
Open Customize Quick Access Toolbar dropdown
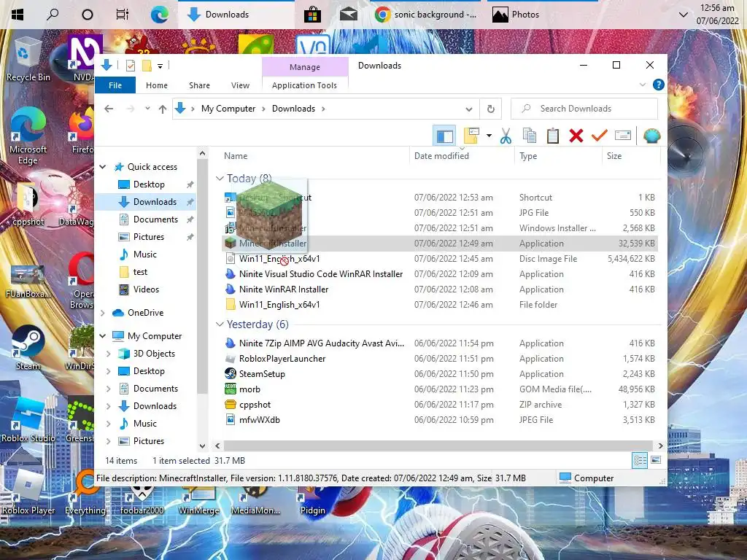tap(160, 66)
